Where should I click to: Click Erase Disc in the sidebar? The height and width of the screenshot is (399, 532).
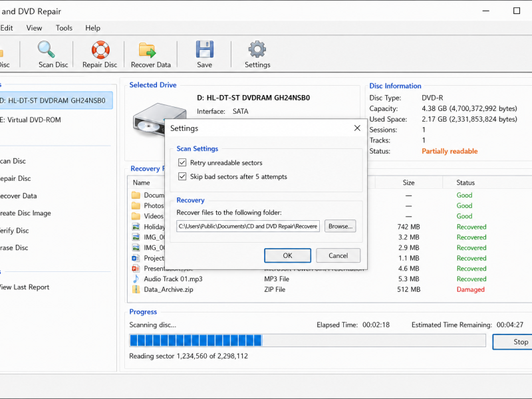point(14,247)
